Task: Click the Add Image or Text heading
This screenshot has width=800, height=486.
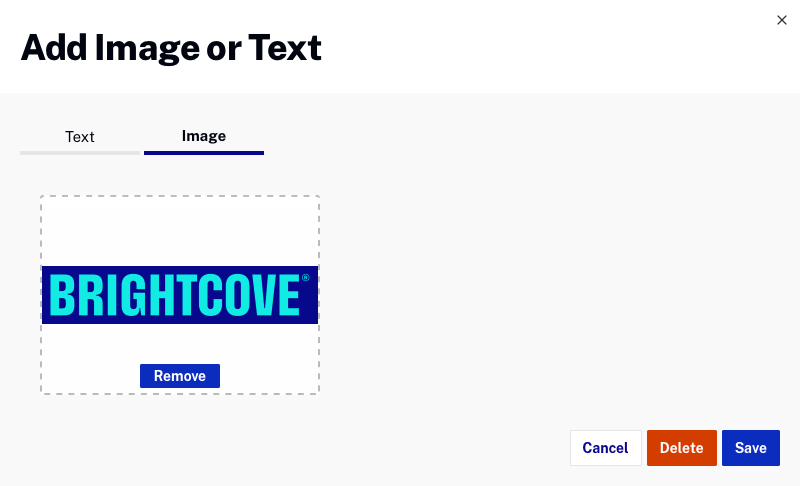Action: [x=171, y=48]
